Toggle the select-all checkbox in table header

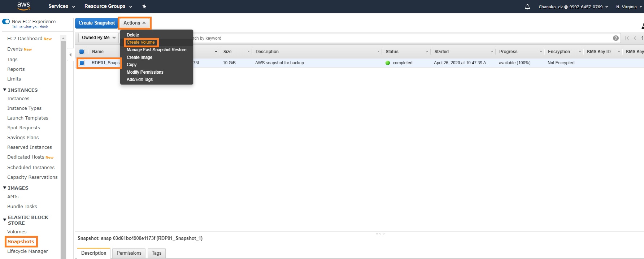coord(82,52)
